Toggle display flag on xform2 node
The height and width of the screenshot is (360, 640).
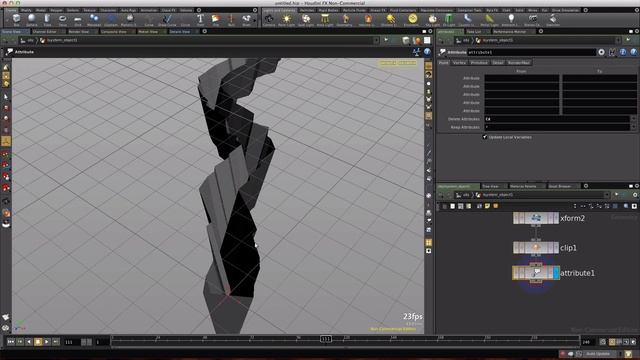coord(556,218)
